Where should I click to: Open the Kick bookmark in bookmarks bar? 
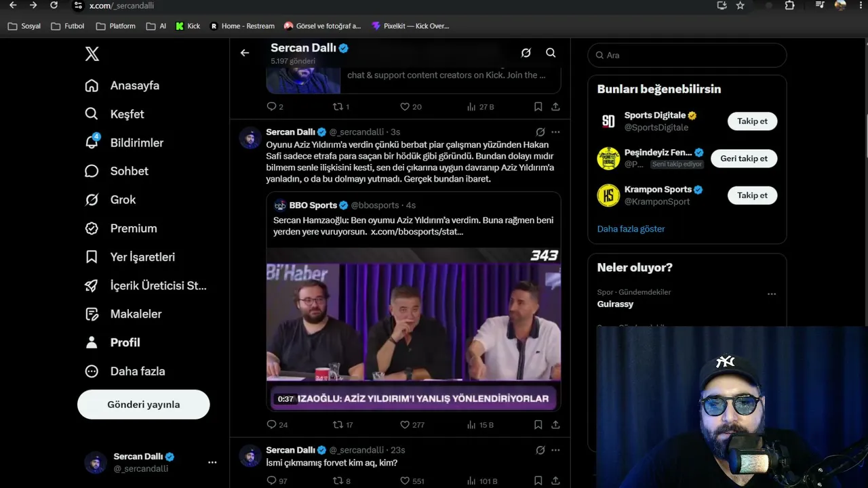coord(187,26)
